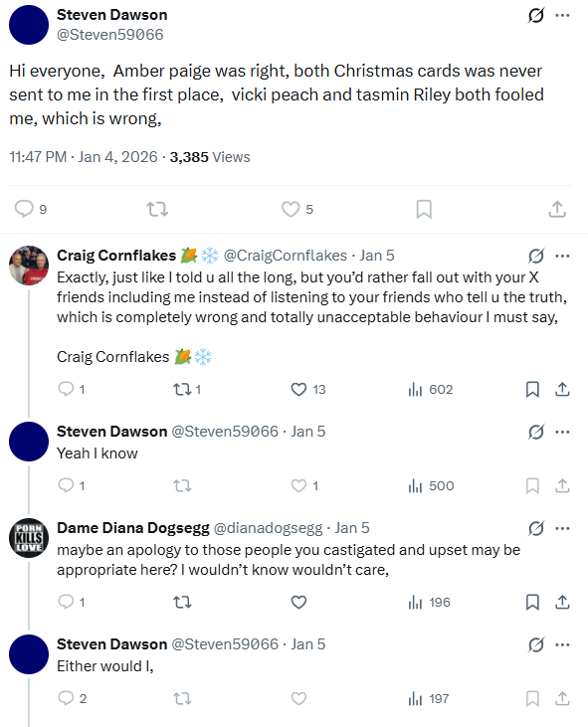This screenshot has width=588, height=727.
Task: Reply to the 'Yeah I know' tweet
Action: (66, 485)
